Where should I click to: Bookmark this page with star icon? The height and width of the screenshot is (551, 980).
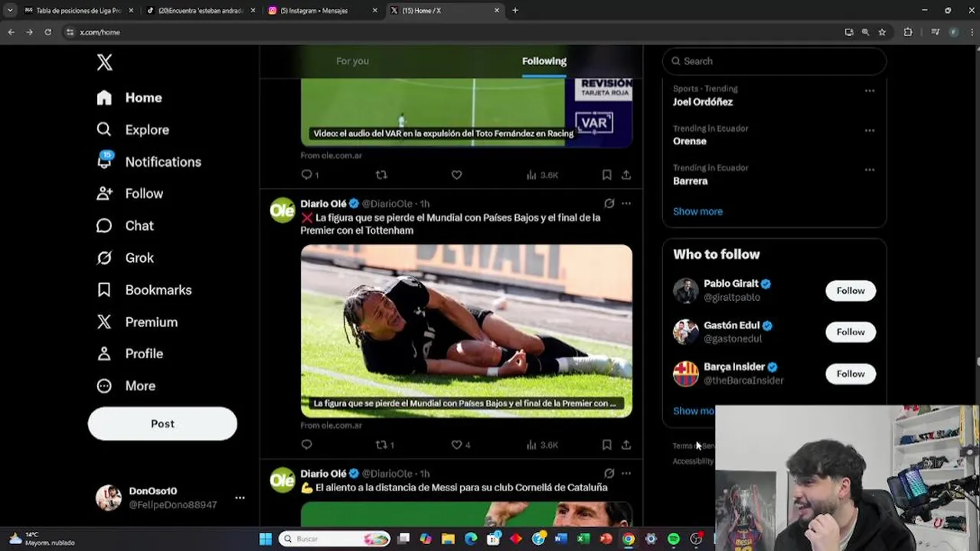pyautogui.click(x=882, y=32)
